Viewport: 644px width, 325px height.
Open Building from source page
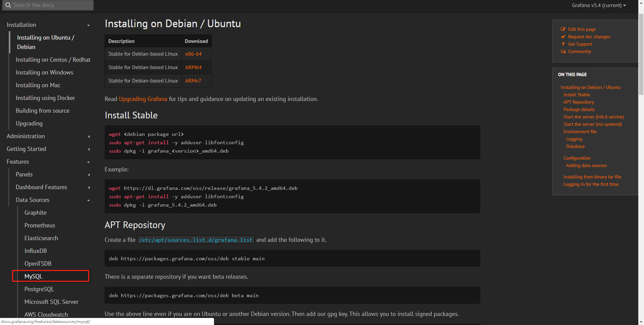click(x=43, y=111)
